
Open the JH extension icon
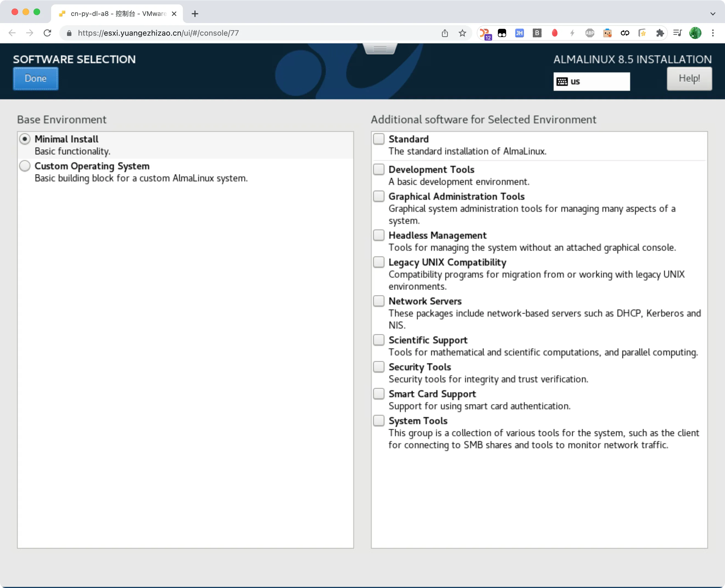tap(519, 33)
